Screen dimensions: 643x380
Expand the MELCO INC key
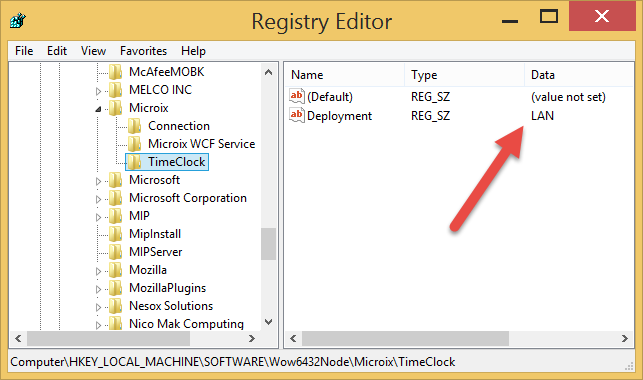(x=98, y=91)
